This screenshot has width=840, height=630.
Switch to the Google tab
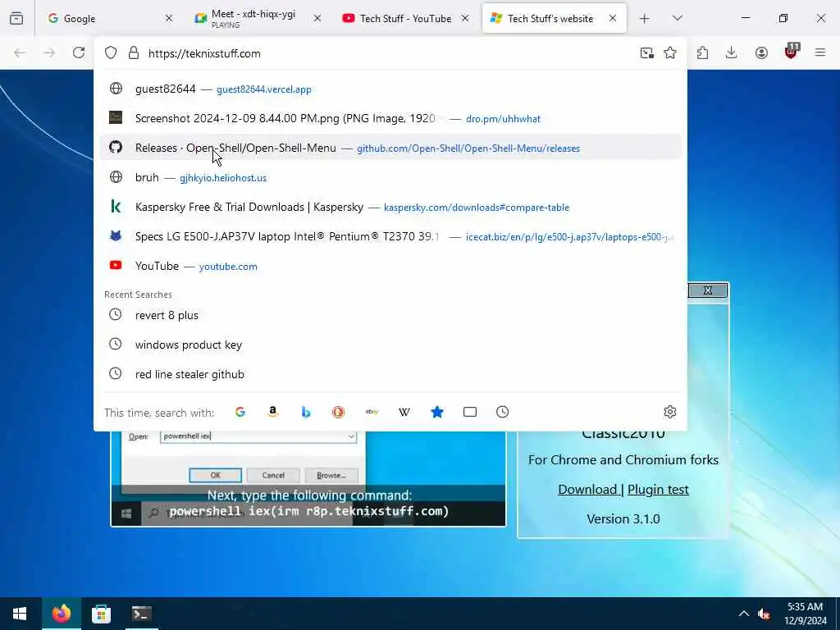(x=110, y=18)
